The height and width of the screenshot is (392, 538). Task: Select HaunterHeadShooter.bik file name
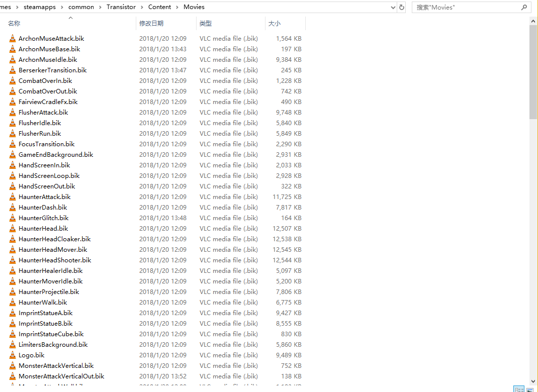coord(55,260)
